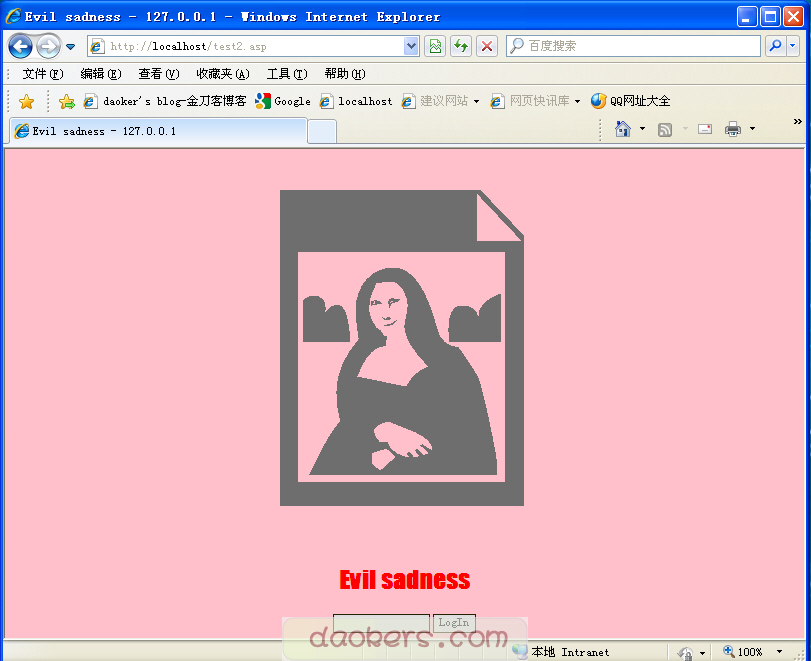Click the 本地 Intranet zone indicator

pyautogui.click(x=561, y=652)
